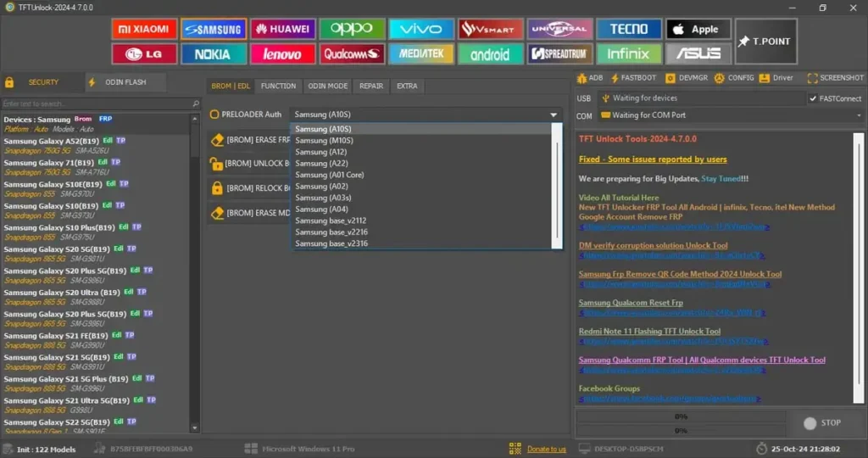Click the [BROM] ERASE MDM button
Screen dimensions: 868x458
pyautogui.click(x=250, y=213)
